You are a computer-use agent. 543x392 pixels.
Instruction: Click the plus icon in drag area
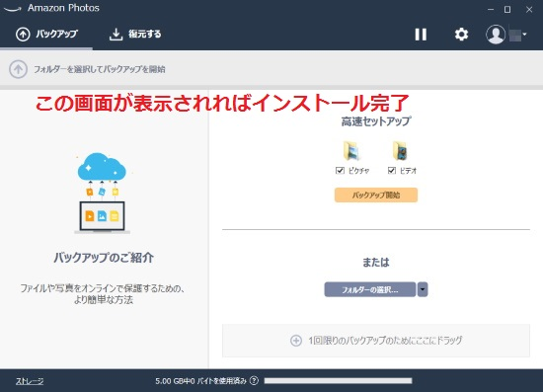296,341
